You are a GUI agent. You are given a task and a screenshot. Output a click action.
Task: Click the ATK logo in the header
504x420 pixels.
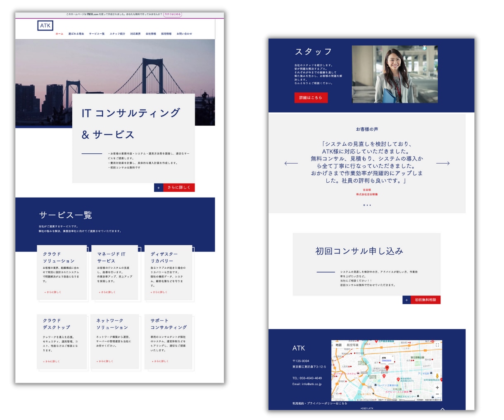pyautogui.click(x=45, y=26)
